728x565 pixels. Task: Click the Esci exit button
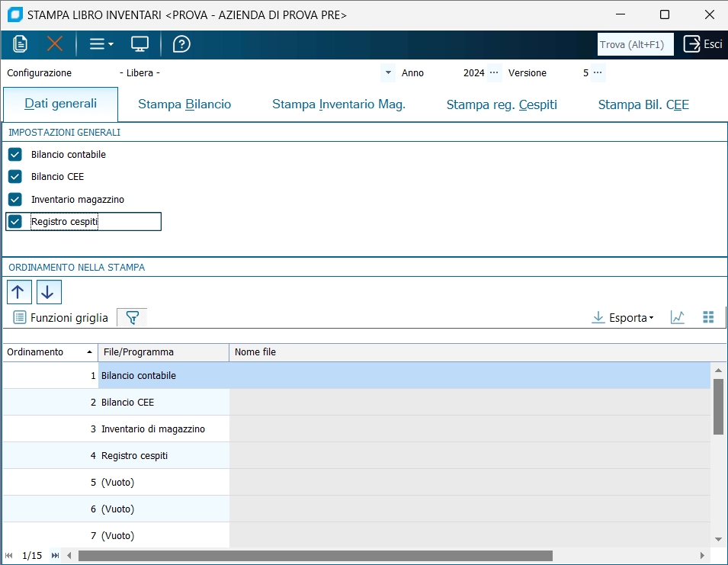click(x=702, y=44)
